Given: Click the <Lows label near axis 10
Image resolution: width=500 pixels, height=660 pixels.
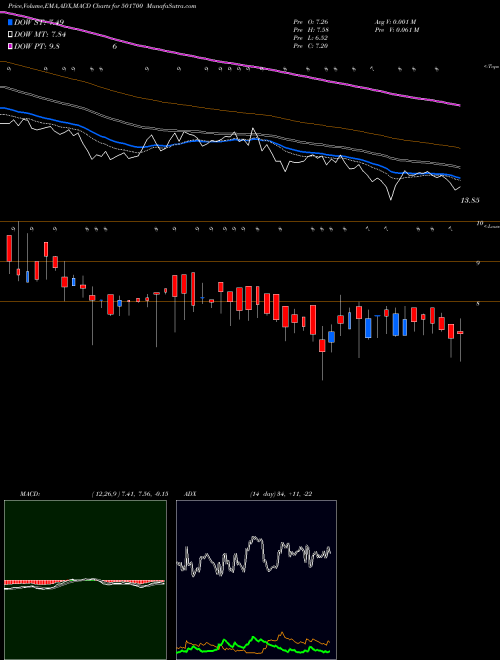Looking at the screenshot, I should coord(491,227).
